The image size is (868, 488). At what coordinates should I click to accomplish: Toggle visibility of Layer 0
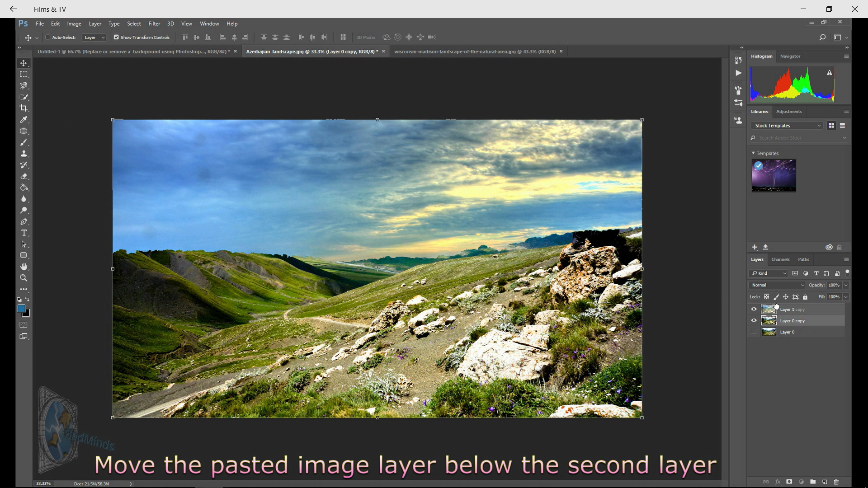pos(754,332)
